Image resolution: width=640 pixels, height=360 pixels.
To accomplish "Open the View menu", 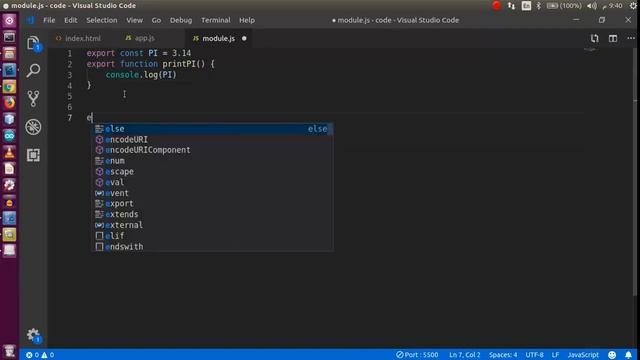I will coord(134,20).
